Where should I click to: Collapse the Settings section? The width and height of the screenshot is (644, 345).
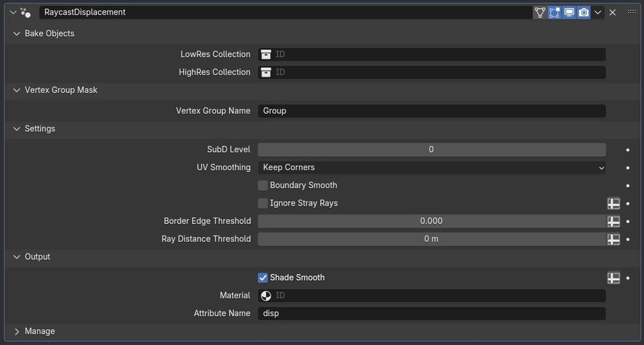(x=17, y=129)
